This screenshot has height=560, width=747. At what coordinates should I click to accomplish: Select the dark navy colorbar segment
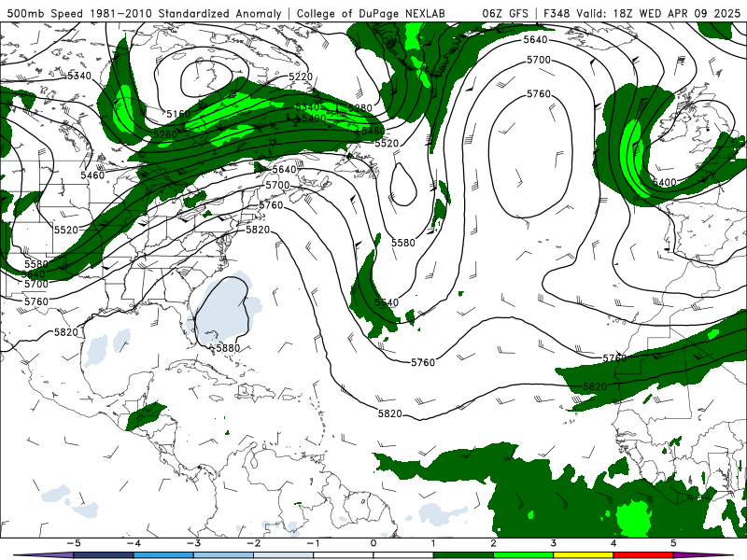tap(104, 555)
